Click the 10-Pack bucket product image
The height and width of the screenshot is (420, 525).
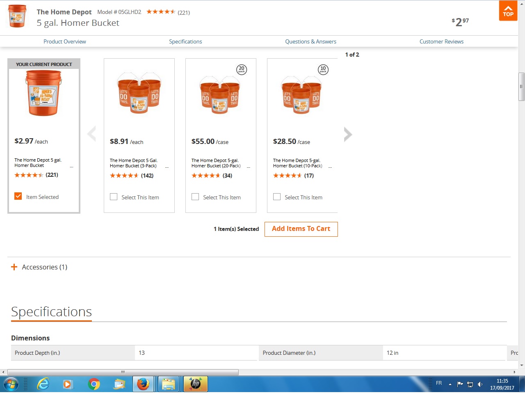tap(302, 94)
